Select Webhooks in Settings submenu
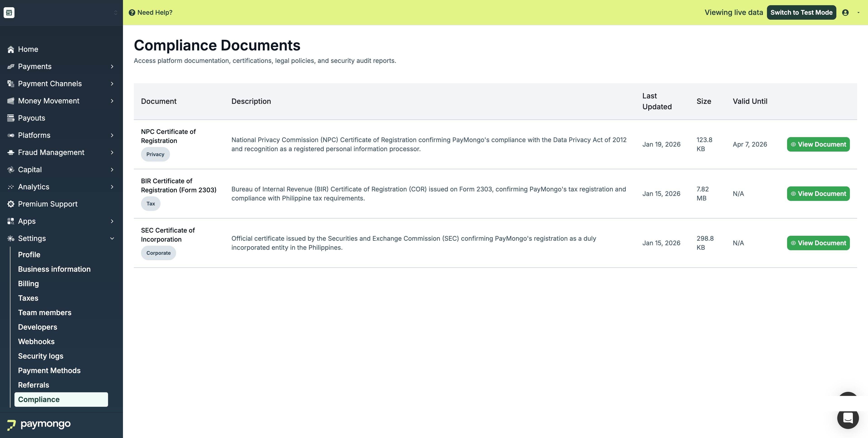This screenshot has width=868, height=438. pyautogui.click(x=36, y=342)
